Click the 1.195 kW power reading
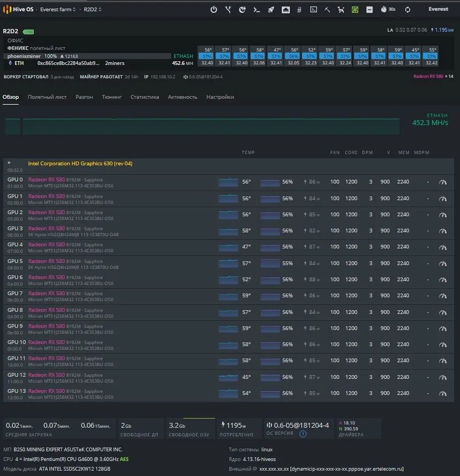 click(x=442, y=30)
